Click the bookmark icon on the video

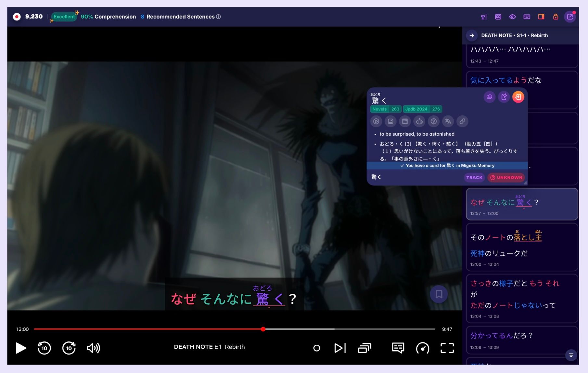point(439,294)
